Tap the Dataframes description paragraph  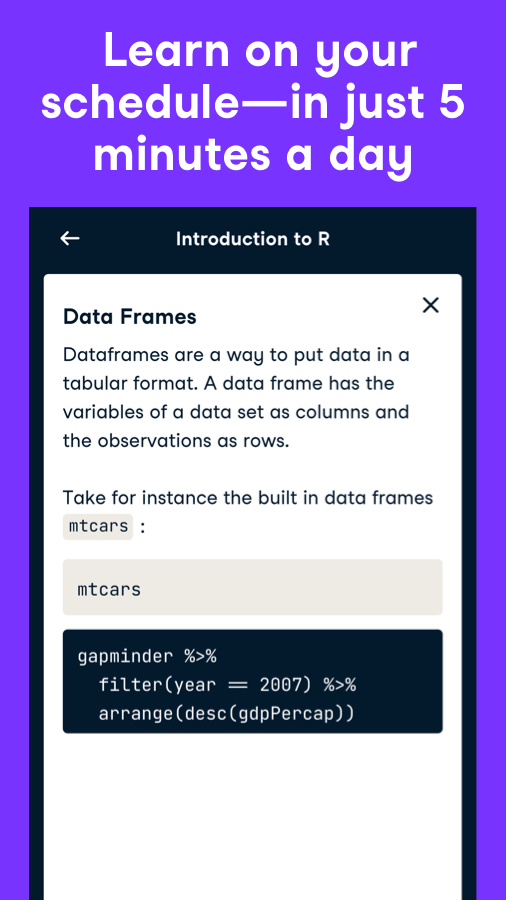coord(236,398)
